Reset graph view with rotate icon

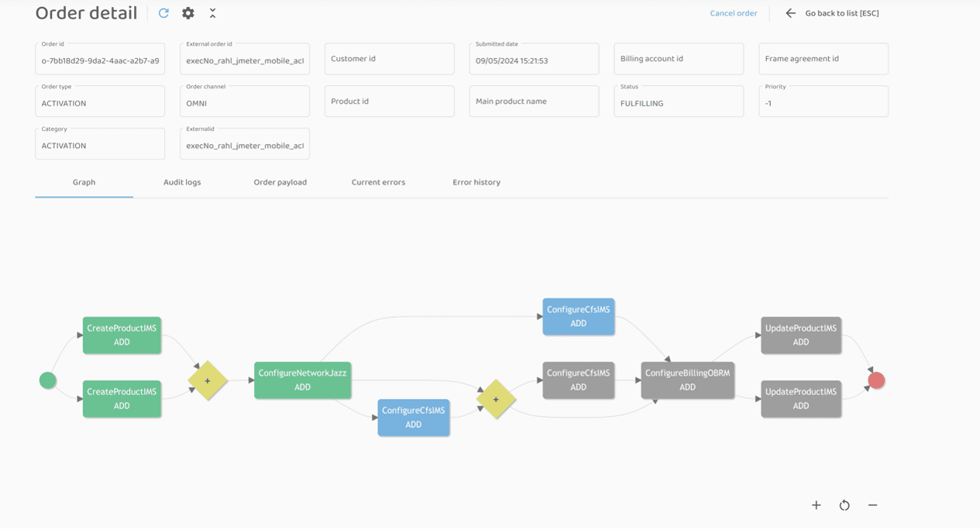click(x=844, y=505)
